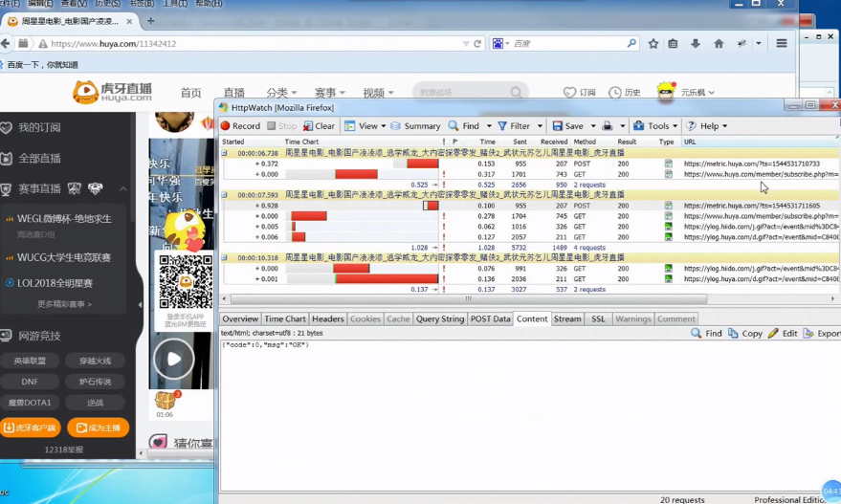The width and height of the screenshot is (841, 504).
Task: Start capture with the Record button
Action: (x=240, y=126)
